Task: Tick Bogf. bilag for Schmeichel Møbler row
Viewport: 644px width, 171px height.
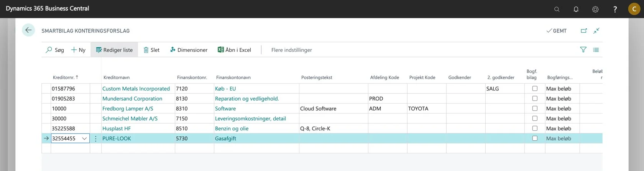Action: (535, 118)
